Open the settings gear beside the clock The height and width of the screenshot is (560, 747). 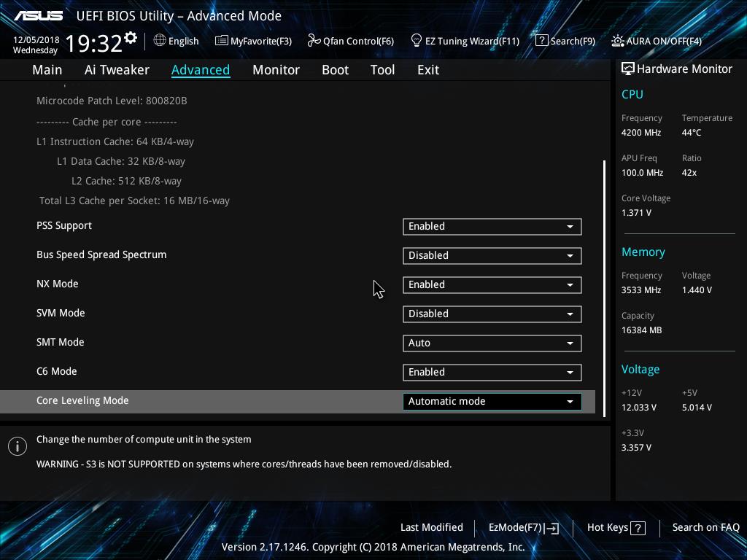pos(131,38)
